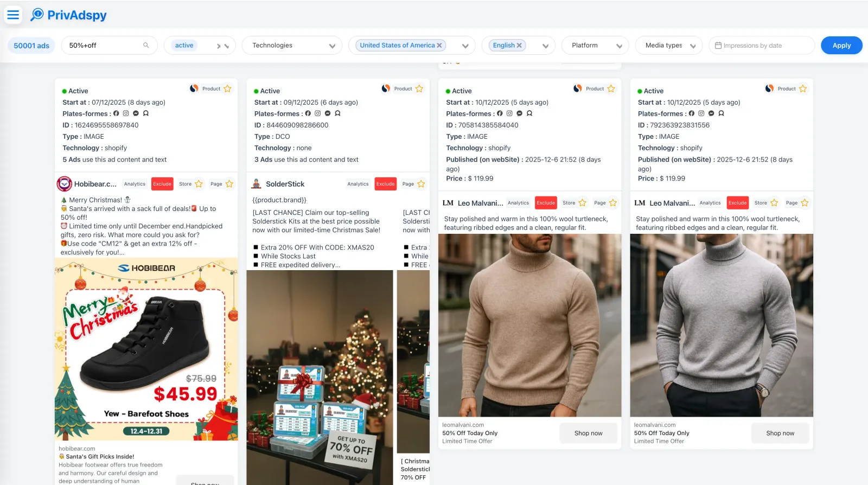Viewport: 868px width, 485px height.
Task: Exclude advertiser on gray turtleneck ad
Action: click(738, 203)
